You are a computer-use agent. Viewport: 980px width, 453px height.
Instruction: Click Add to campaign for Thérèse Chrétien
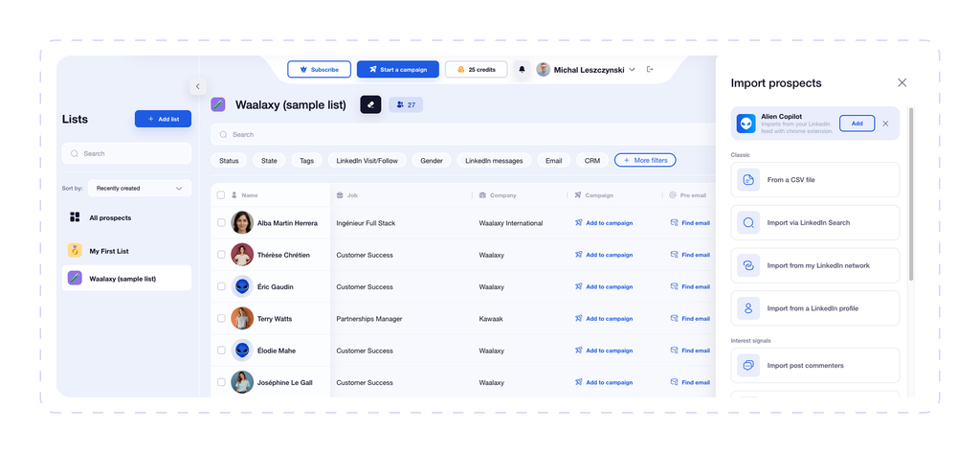(x=604, y=255)
